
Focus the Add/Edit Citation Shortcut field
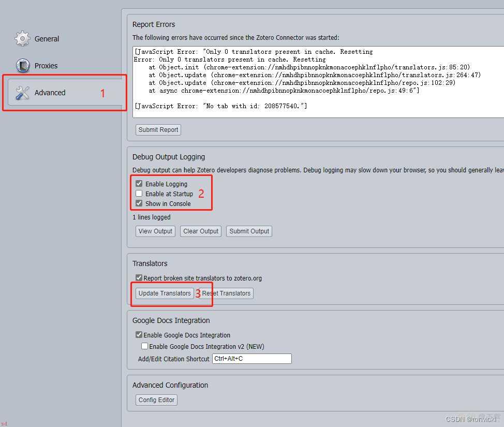tap(252, 359)
